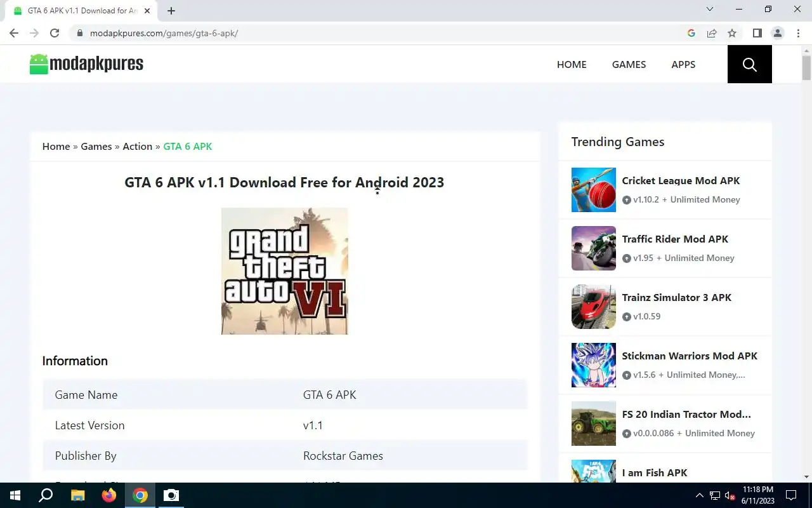812x508 pixels.
Task: Click the browser forward arrow
Action: click(34, 33)
